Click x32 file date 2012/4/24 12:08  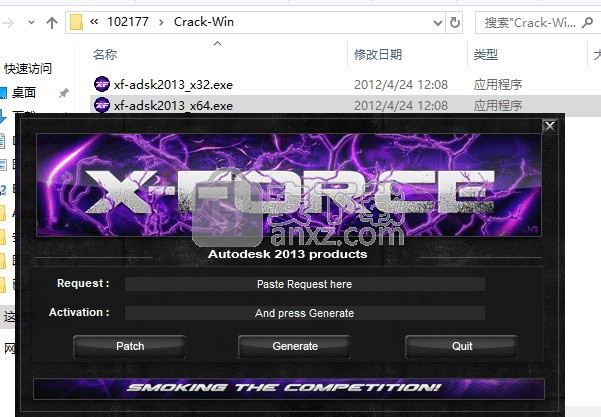click(401, 85)
